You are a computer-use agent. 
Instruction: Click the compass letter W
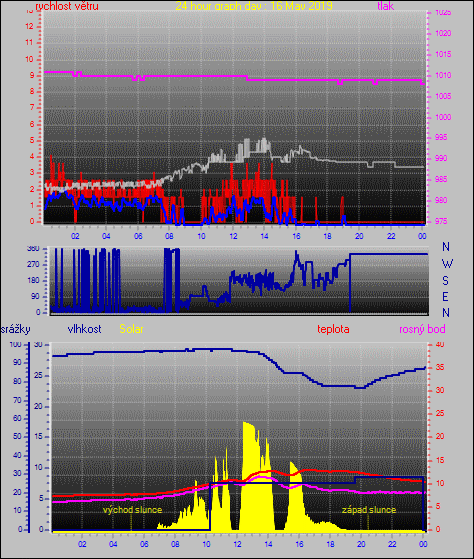coord(447,264)
